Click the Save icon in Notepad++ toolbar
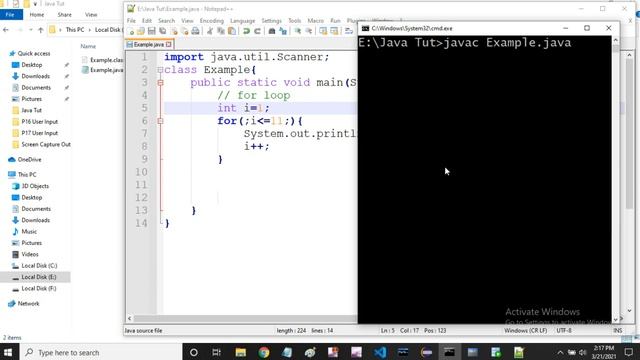Viewport: 640px width, 360px height. pyautogui.click(x=151, y=31)
